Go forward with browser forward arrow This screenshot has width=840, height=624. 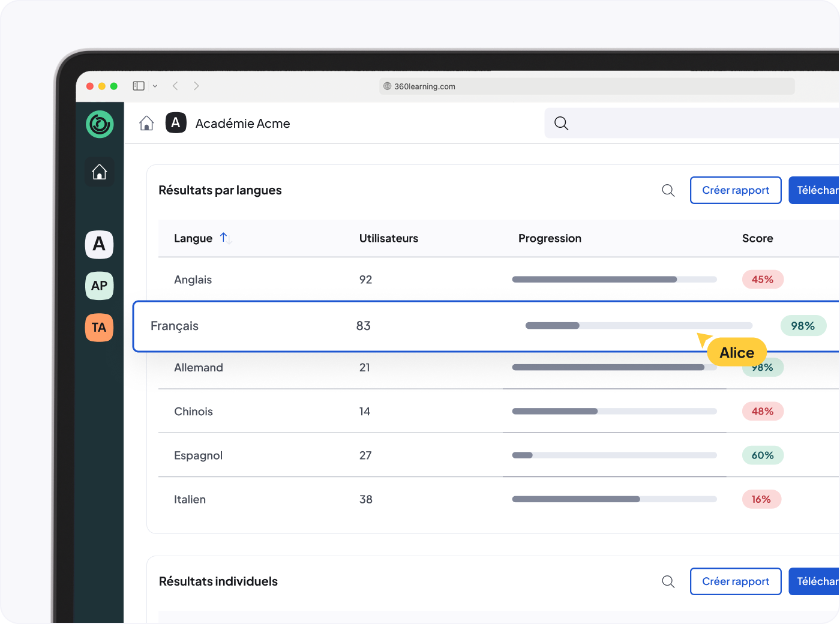point(196,86)
